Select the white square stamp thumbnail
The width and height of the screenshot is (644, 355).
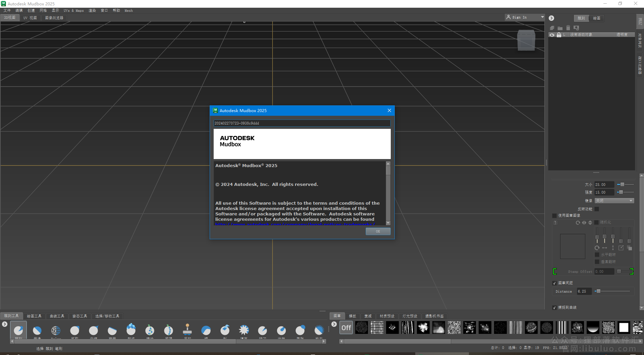pos(624,327)
